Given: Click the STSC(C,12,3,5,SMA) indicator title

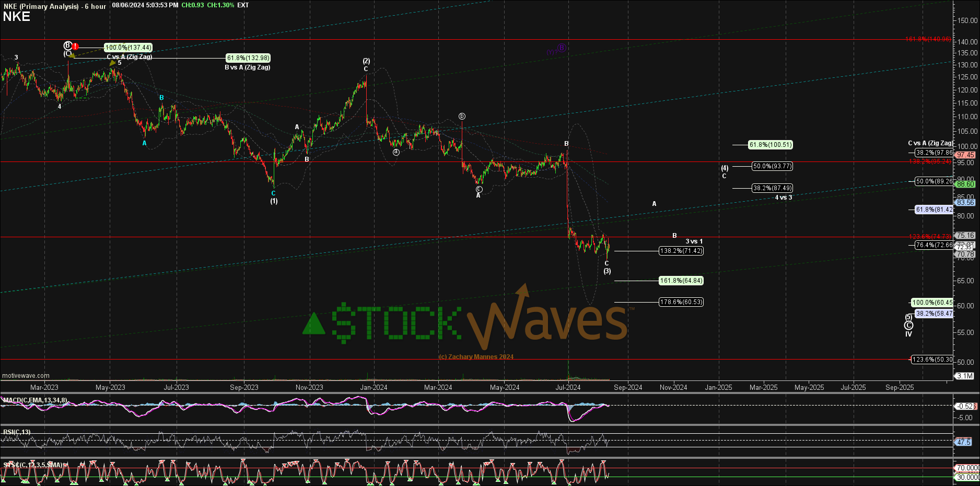Looking at the screenshot, I should [x=33, y=465].
